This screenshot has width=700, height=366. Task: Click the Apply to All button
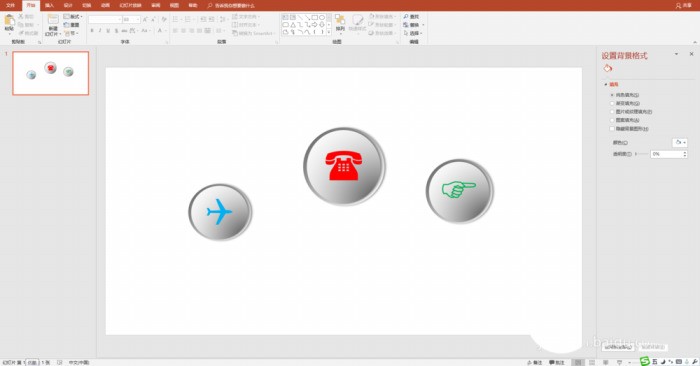[x=619, y=347]
